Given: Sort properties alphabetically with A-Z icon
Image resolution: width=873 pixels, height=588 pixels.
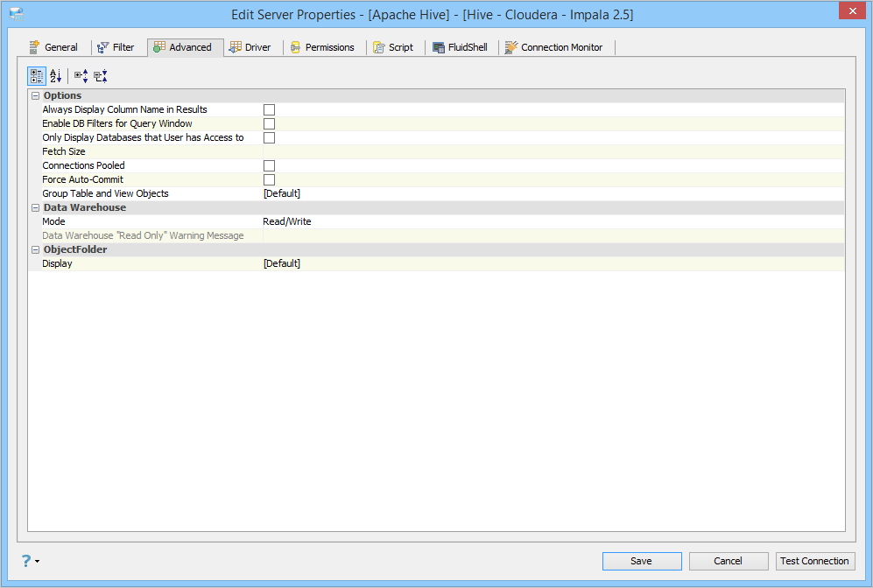Looking at the screenshot, I should (x=56, y=76).
